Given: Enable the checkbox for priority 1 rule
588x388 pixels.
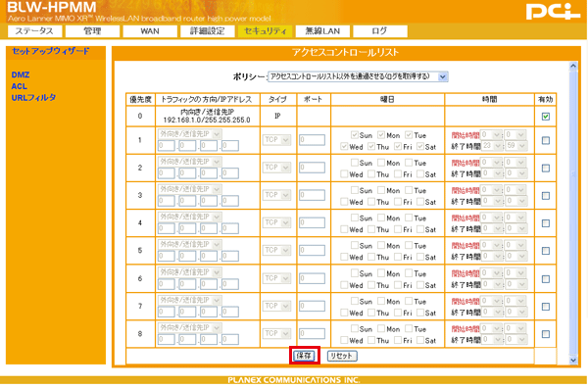Looking at the screenshot, I should pyautogui.click(x=546, y=140).
